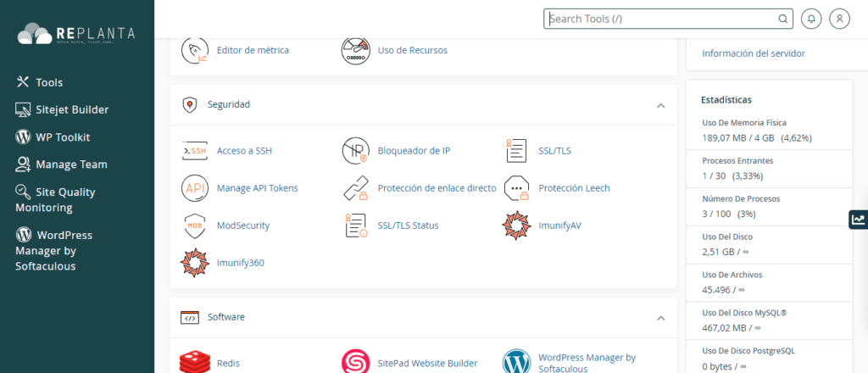868x373 pixels.
Task: Click the Redis cube icon
Action: [195, 363]
